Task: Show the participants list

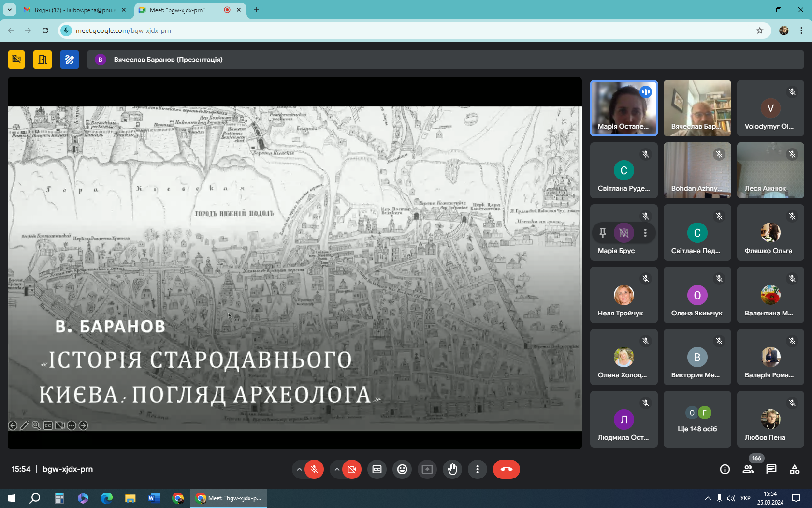Action: 748,469
